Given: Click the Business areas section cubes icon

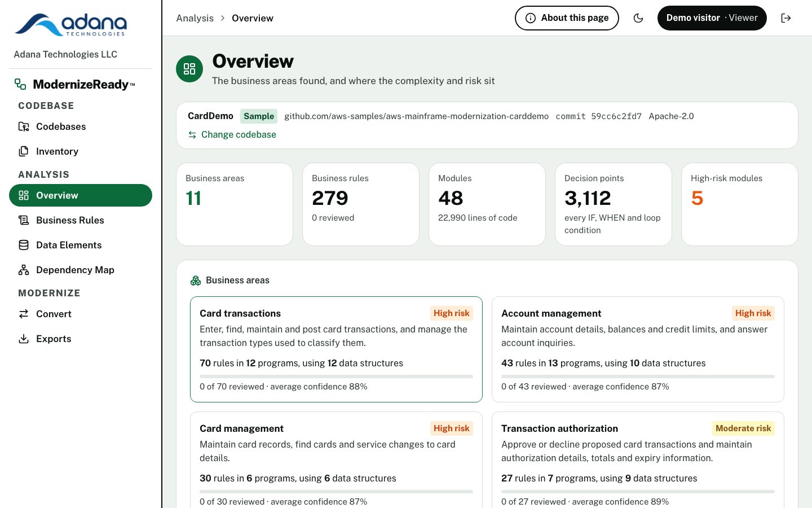Looking at the screenshot, I should pos(196,281).
